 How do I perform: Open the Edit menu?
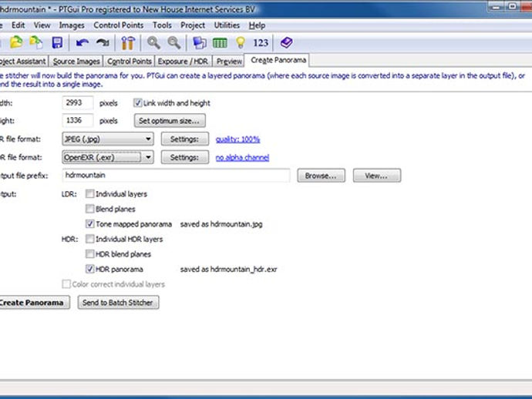[18, 25]
